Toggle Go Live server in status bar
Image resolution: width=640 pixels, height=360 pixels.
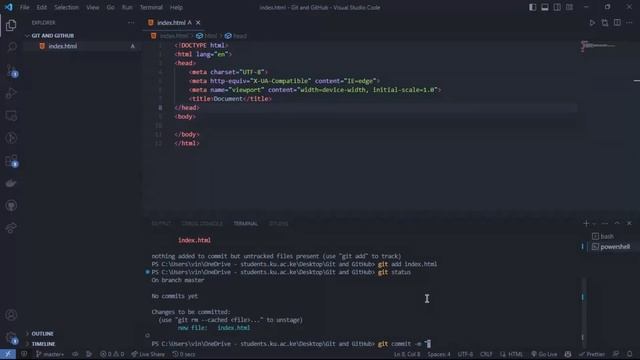(544, 354)
